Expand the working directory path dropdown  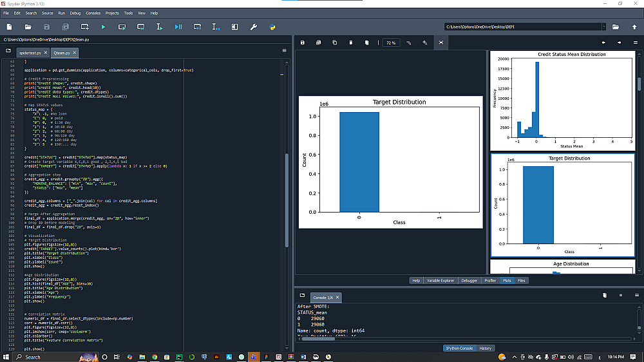604,27
